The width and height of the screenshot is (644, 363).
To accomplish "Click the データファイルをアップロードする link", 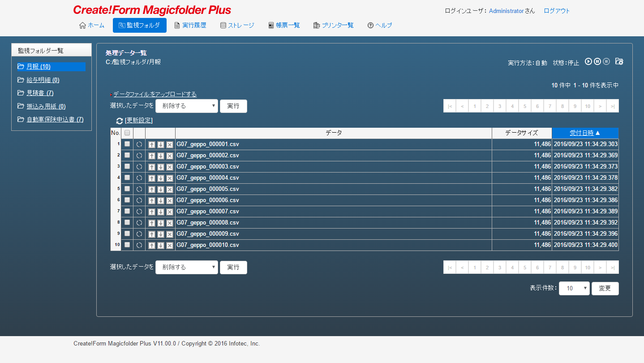I will coord(155,94).
